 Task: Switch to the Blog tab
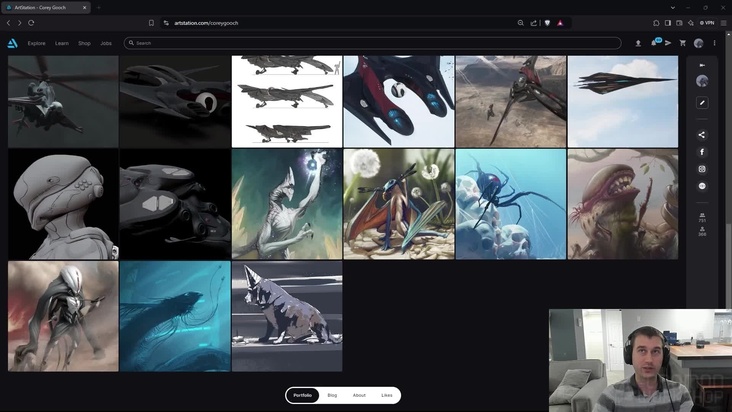[x=332, y=395]
